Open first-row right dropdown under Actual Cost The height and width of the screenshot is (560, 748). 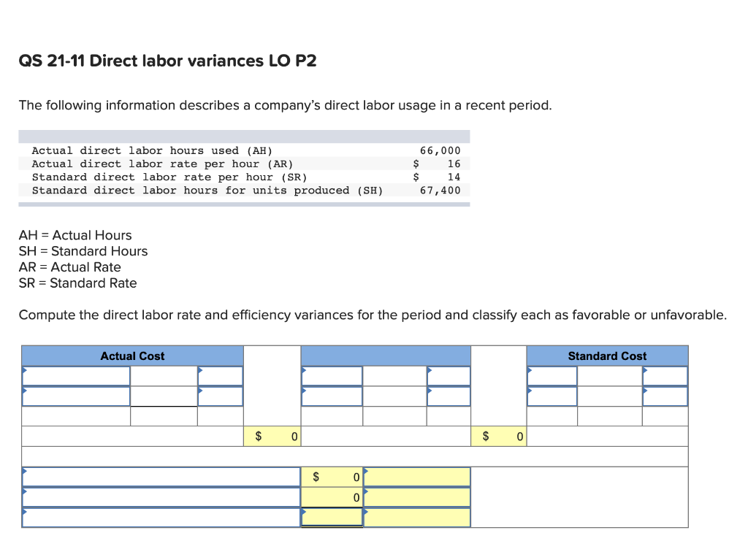(x=221, y=376)
